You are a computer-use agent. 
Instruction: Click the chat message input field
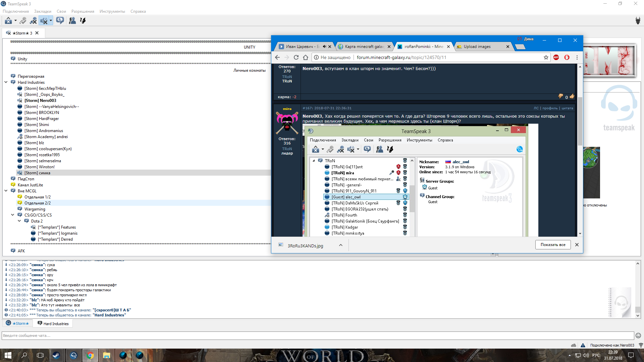[x=318, y=336]
